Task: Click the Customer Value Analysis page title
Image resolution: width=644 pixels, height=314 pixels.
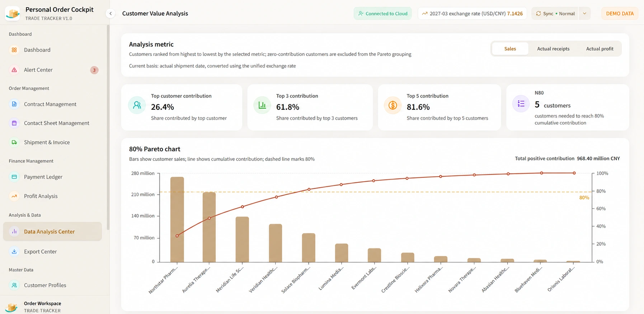Action: [155, 13]
